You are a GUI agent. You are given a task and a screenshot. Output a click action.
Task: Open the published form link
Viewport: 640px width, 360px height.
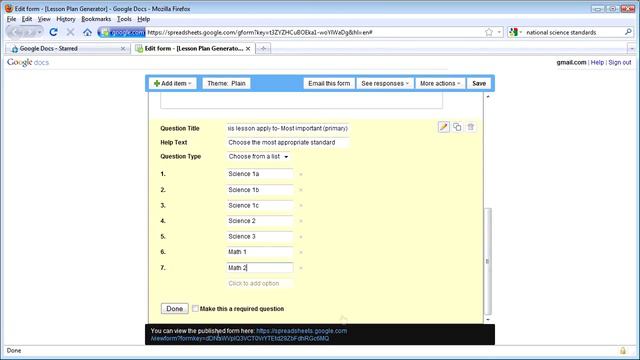(x=302, y=331)
